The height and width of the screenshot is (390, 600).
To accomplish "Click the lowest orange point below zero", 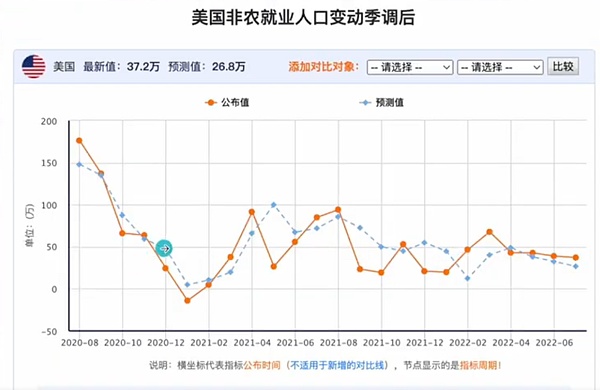I will tap(187, 301).
